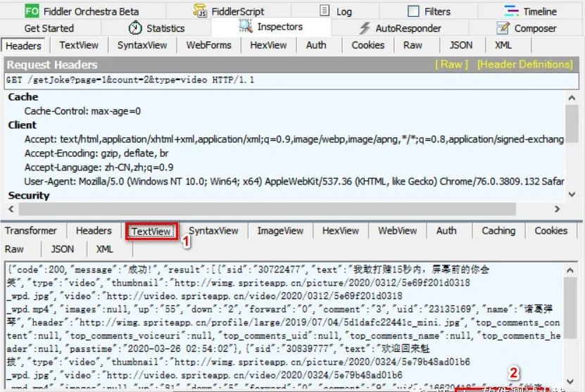Click the request headers vertical scrollbar thumb
Viewport: 585px width, 392px height.
click(572, 124)
